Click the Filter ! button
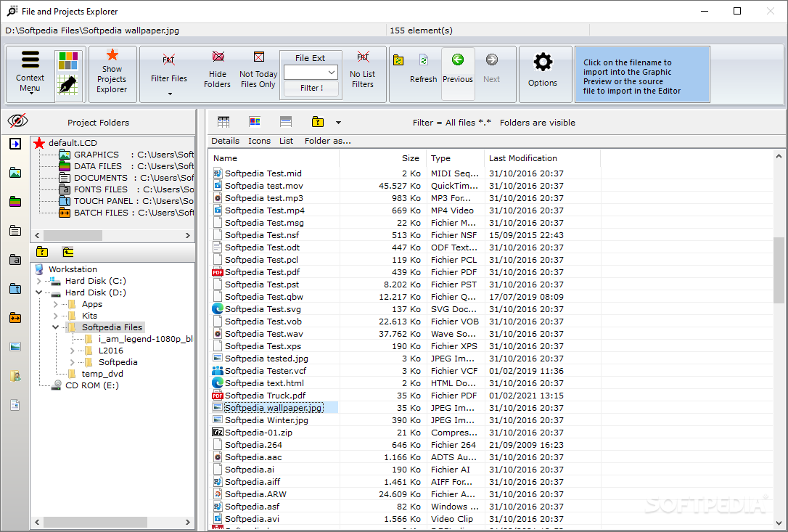 [311, 88]
